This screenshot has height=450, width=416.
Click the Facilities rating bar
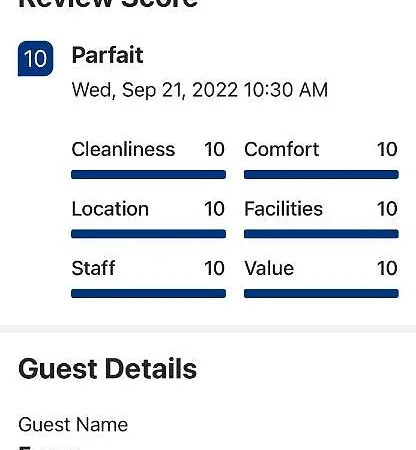321,234
